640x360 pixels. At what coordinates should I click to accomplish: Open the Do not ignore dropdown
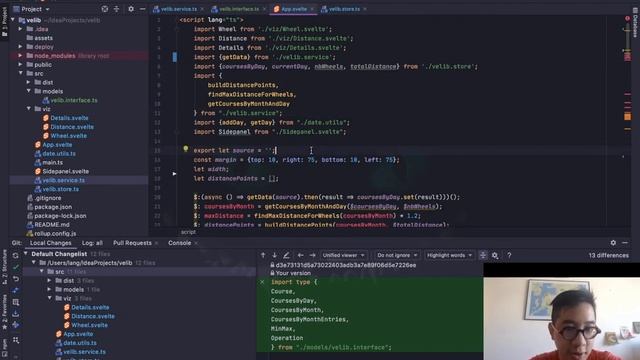tap(397, 255)
